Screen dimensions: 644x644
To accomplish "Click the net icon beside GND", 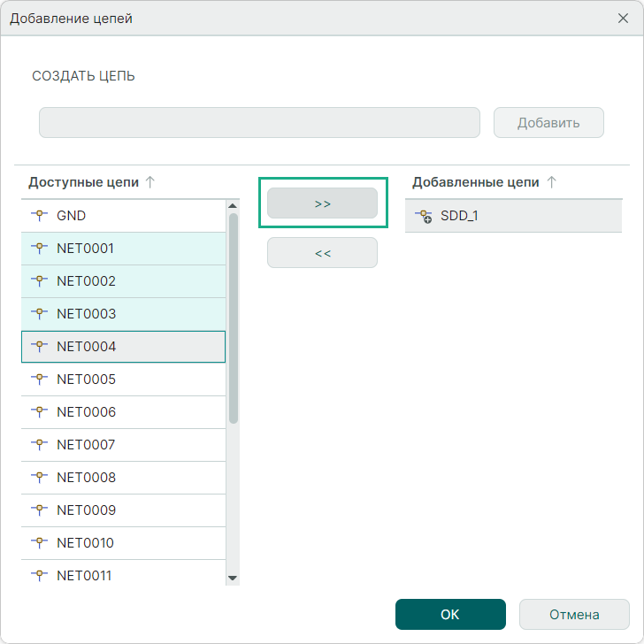I will [38, 215].
